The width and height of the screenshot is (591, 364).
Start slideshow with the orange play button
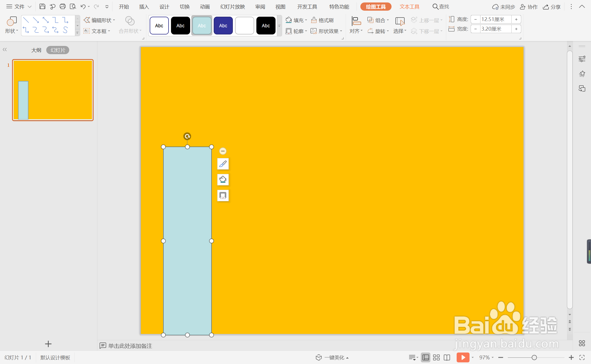[x=463, y=357]
